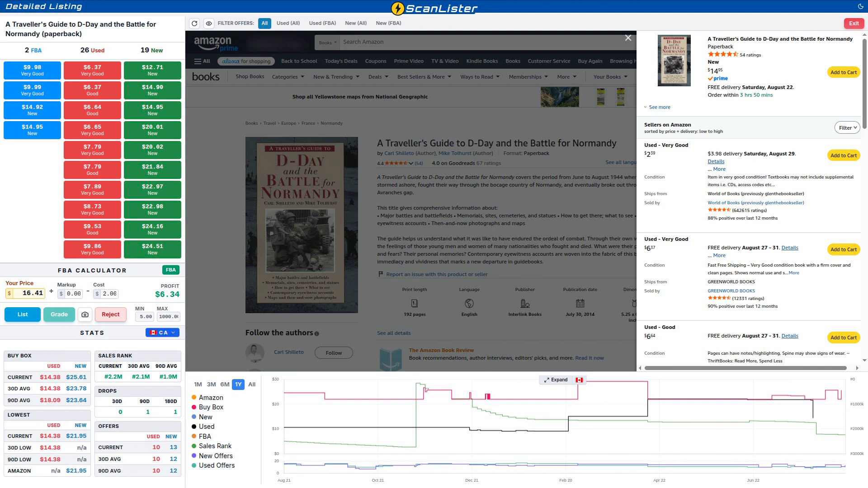868x488 pixels.
Task: Toggle the eye visibility icon in the filter bar
Action: pyautogui.click(x=208, y=23)
